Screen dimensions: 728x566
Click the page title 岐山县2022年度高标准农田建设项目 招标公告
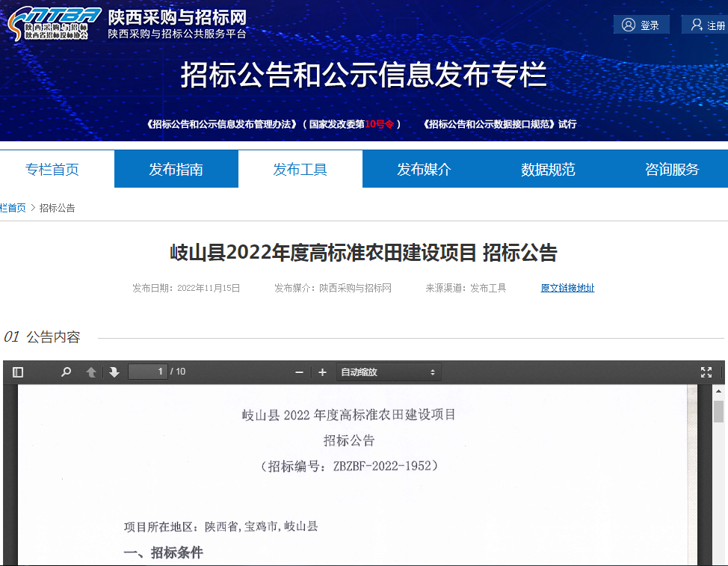click(363, 253)
